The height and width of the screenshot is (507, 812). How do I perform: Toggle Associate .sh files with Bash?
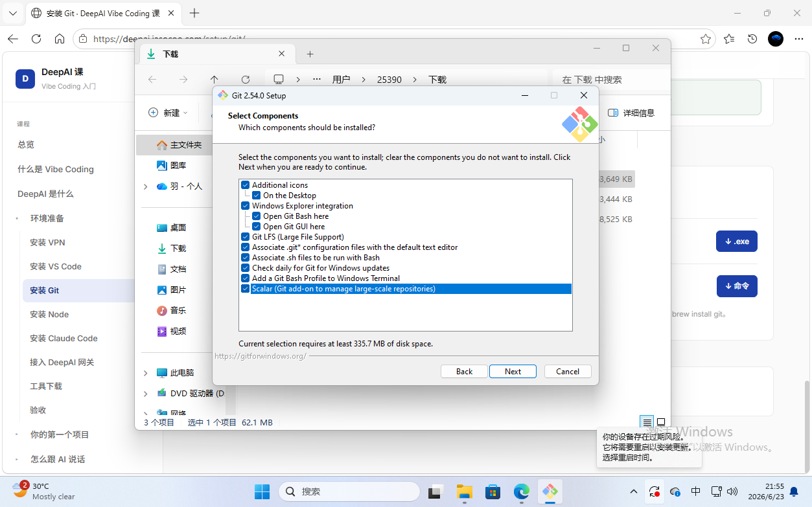(x=246, y=258)
